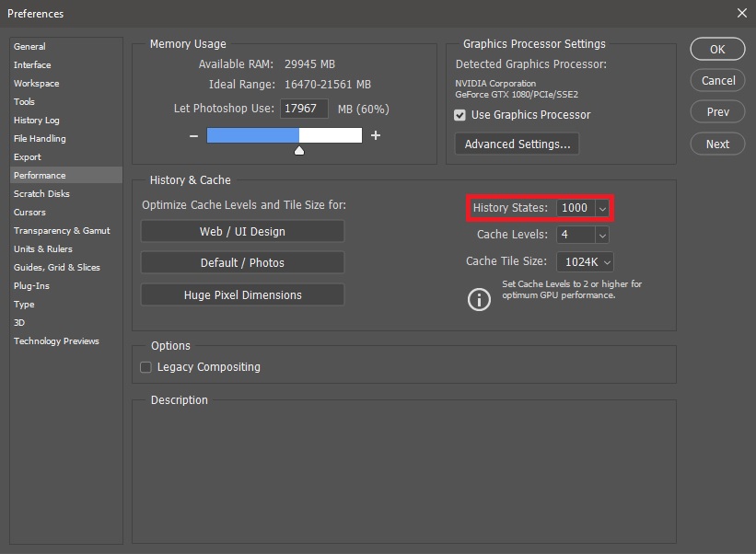Click the info icon beside cache tip

479,299
